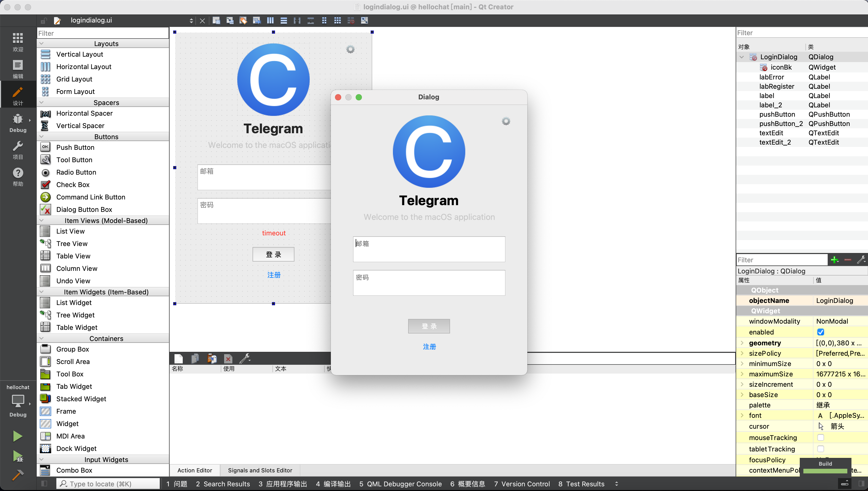Click the Adjust Size toolbar icon
The width and height of the screenshot is (868, 491).
pyautogui.click(x=364, y=21)
